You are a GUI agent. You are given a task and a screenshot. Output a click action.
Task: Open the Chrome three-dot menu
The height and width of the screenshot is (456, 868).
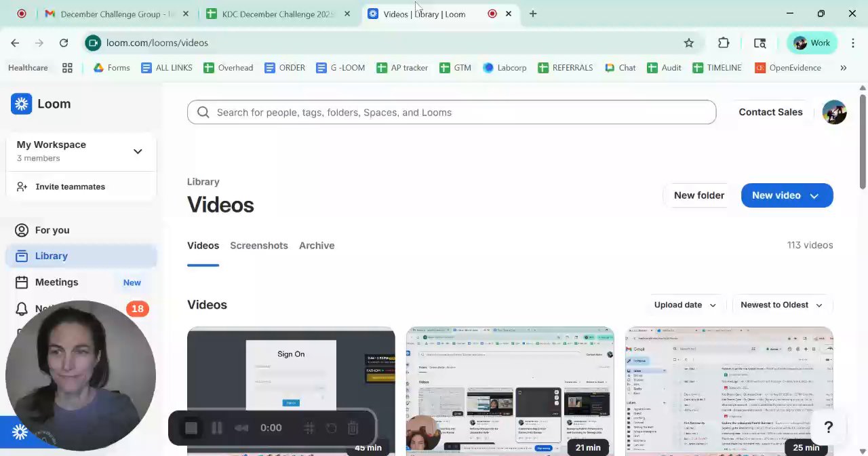click(x=853, y=43)
